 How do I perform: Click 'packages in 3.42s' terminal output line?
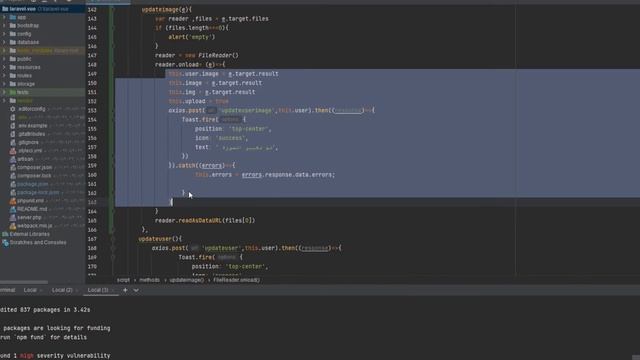pyautogui.click(x=45, y=310)
